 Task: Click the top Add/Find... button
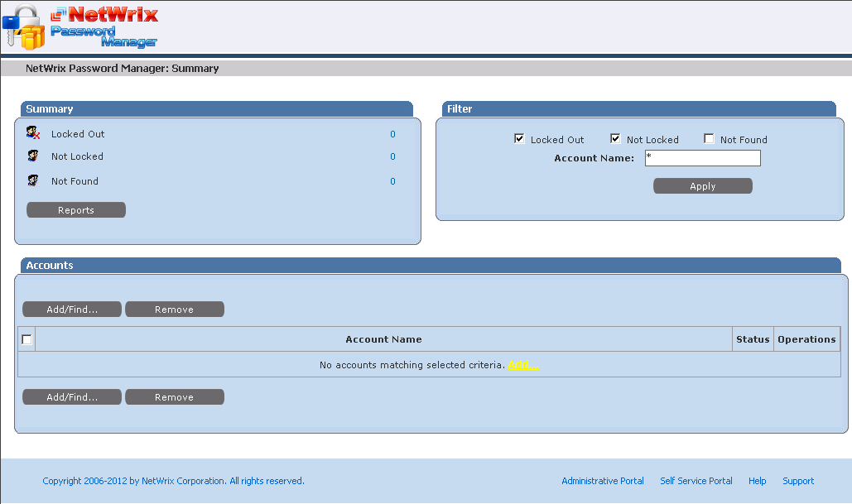pos(72,310)
